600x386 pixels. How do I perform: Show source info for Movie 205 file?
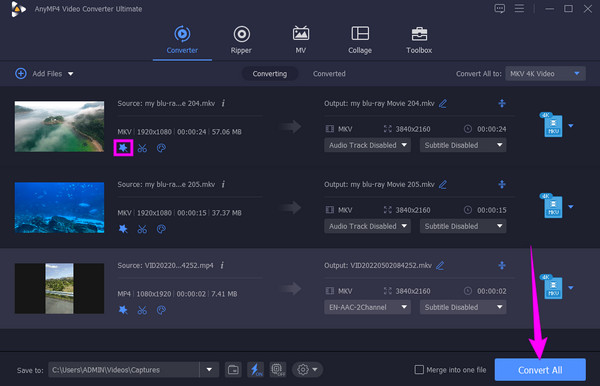pyautogui.click(x=223, y=184)
